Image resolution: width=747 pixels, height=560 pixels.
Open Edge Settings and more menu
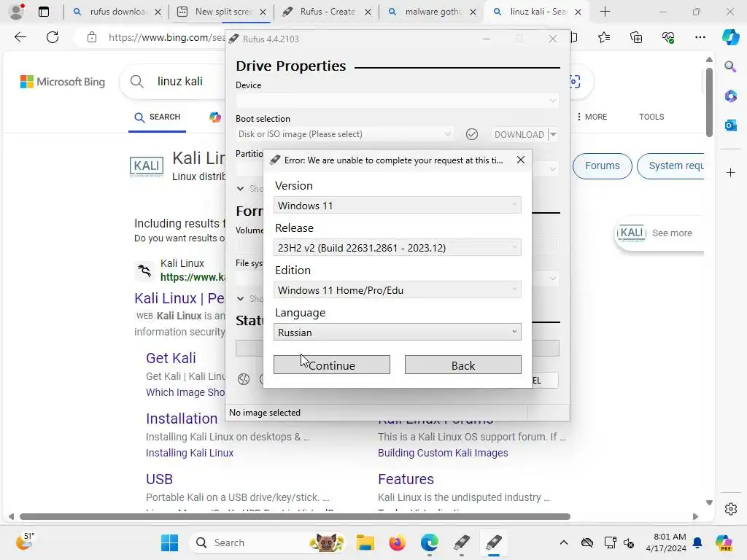pos(700,37)
